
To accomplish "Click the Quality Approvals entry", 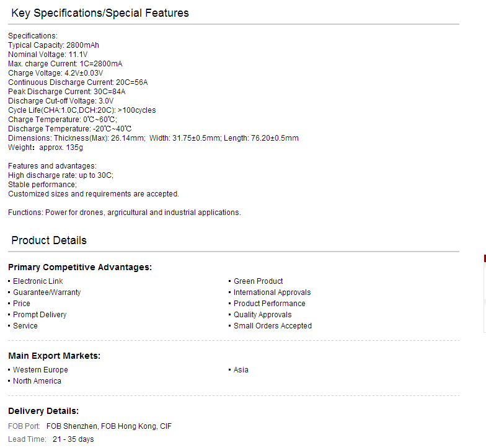I will coord(263,315).
